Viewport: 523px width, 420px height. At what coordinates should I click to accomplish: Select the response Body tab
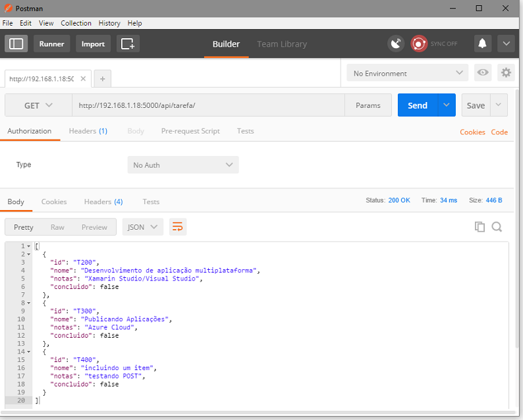(16, 201)
